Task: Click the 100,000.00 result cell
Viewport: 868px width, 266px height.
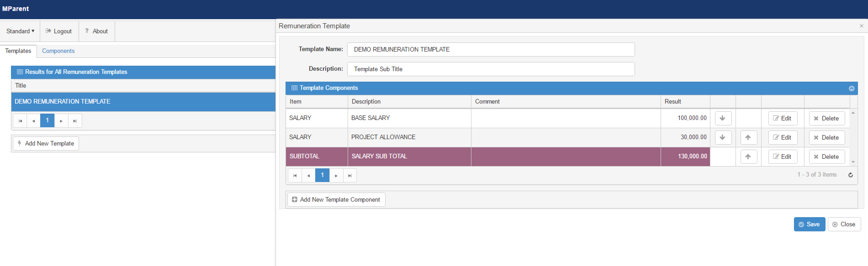Action: pyautogui.click(x=685, y=118)
